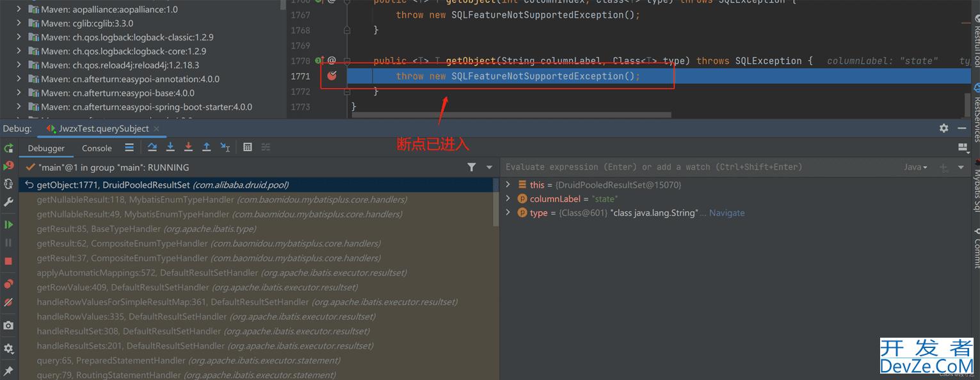Click the Layout Settings icon
The width and height of the screenshot is (980, 380).
962,147
